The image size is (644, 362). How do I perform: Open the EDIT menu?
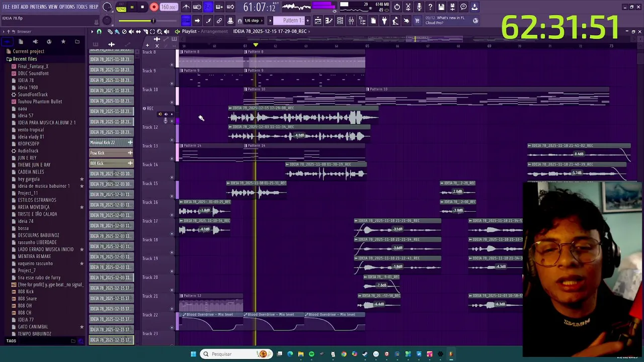tap(15, 7)
